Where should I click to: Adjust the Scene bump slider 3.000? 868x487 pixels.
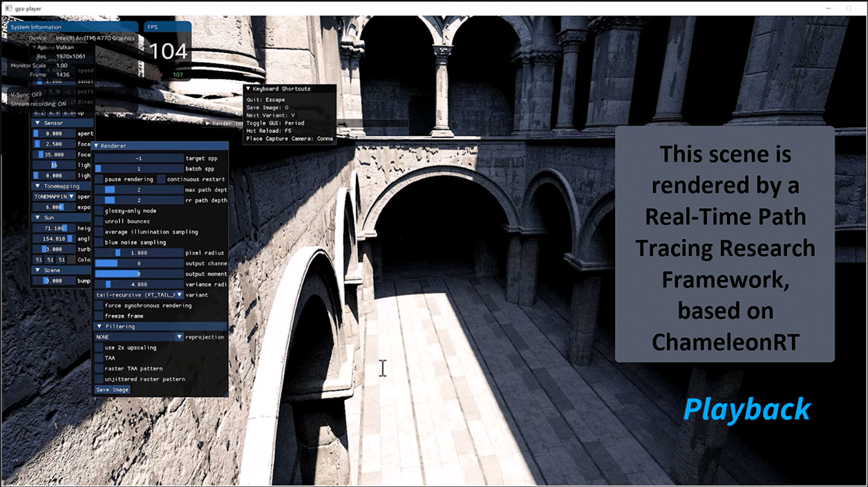coord(54,281)
